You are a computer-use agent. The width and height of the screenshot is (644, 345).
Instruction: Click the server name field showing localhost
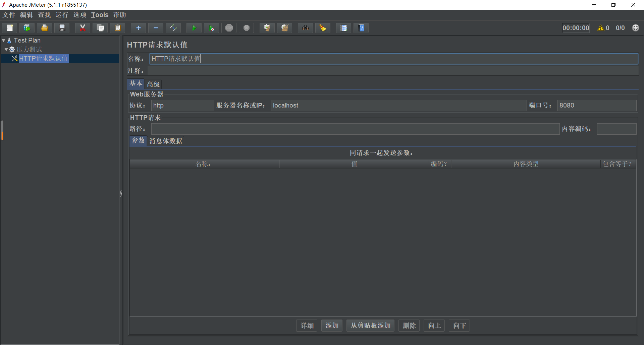399,106
